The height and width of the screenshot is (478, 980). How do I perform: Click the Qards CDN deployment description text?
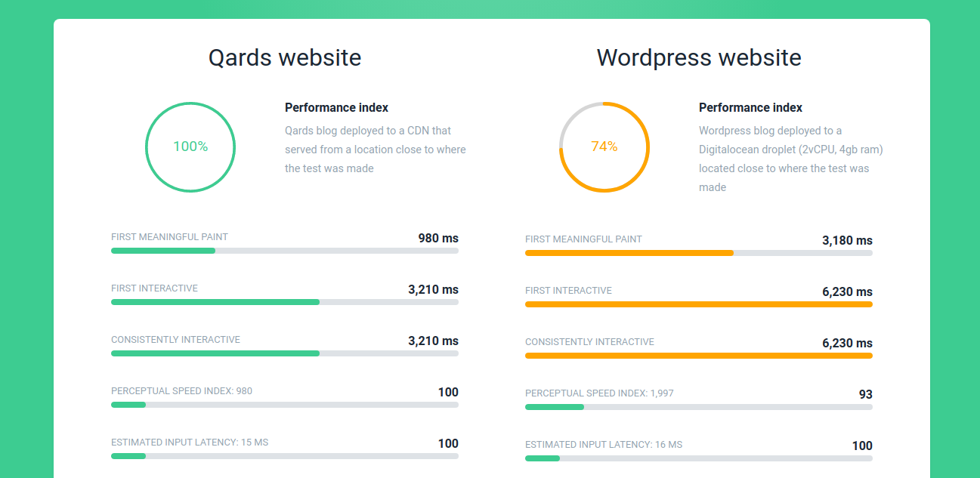tap(376, 150)
